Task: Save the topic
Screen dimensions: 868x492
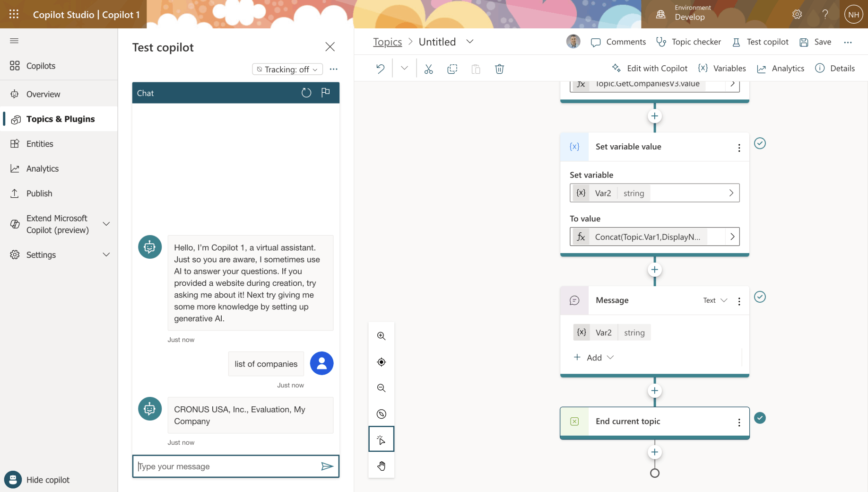Action: click(816, 42)
